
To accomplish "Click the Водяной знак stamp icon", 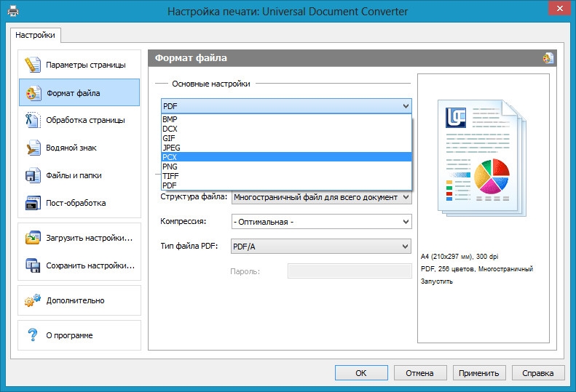I will click(x=33, y=148).
